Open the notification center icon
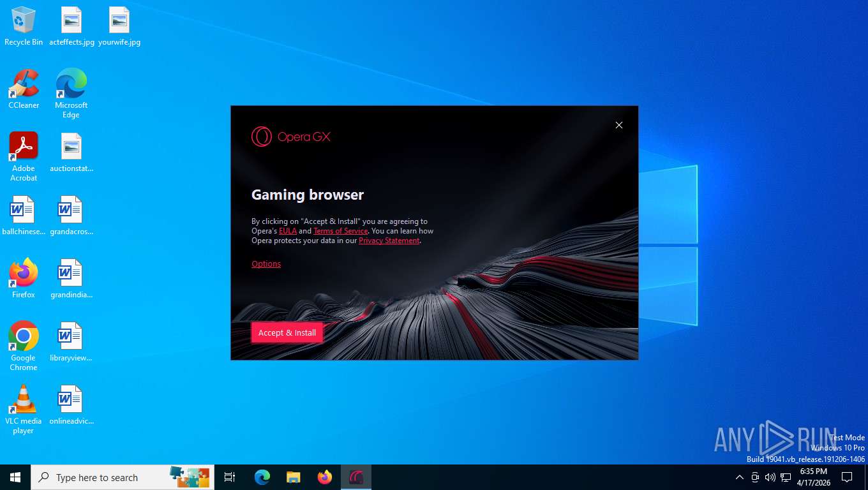Viewport: 868px width, 490px height. 847,477
